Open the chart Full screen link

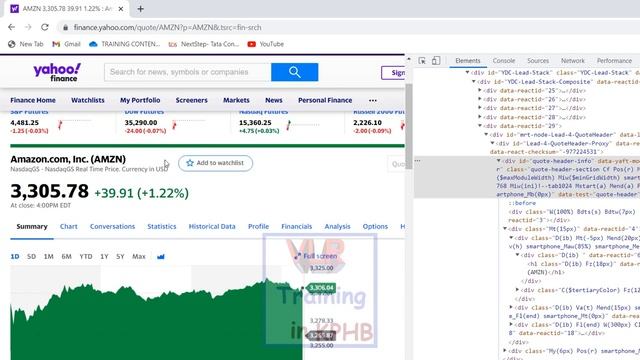(316, 256)
